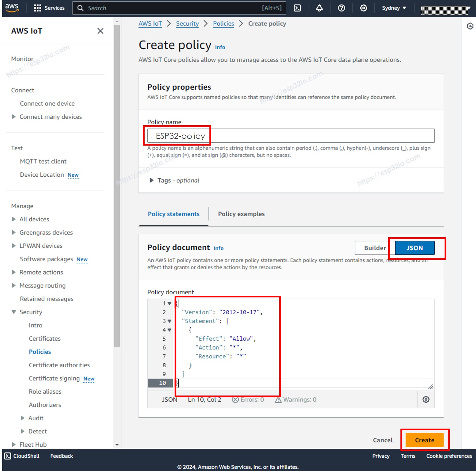This screenshot has height=471, width=476.
Task: Switch to the Policy examples tab
Action: [x=241, y=214]
